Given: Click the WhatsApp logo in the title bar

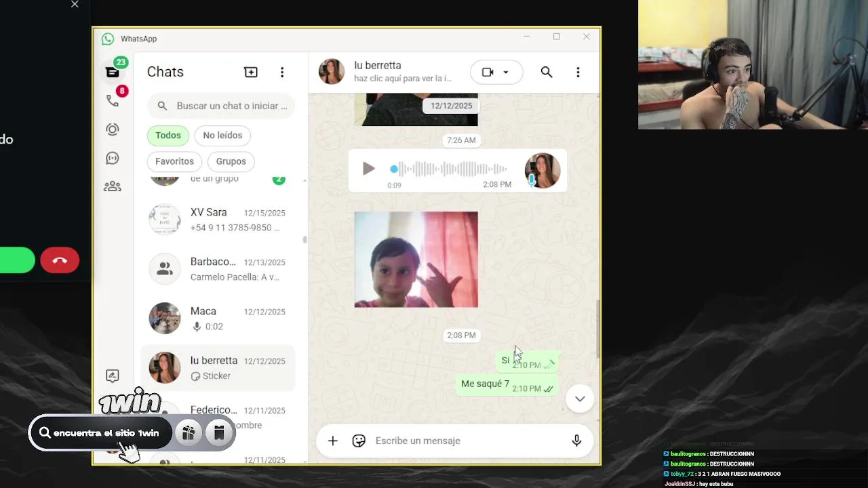Looking at the screenshot, I should coord(108,39).
